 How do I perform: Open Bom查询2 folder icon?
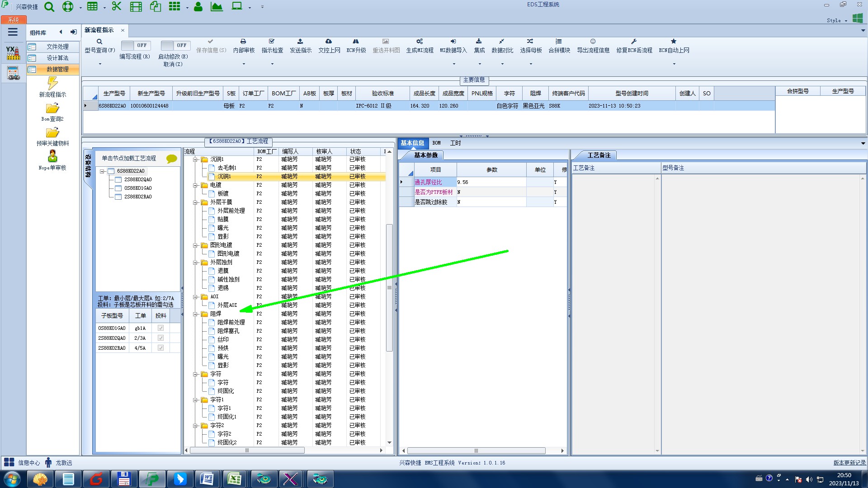click(52, 108)
